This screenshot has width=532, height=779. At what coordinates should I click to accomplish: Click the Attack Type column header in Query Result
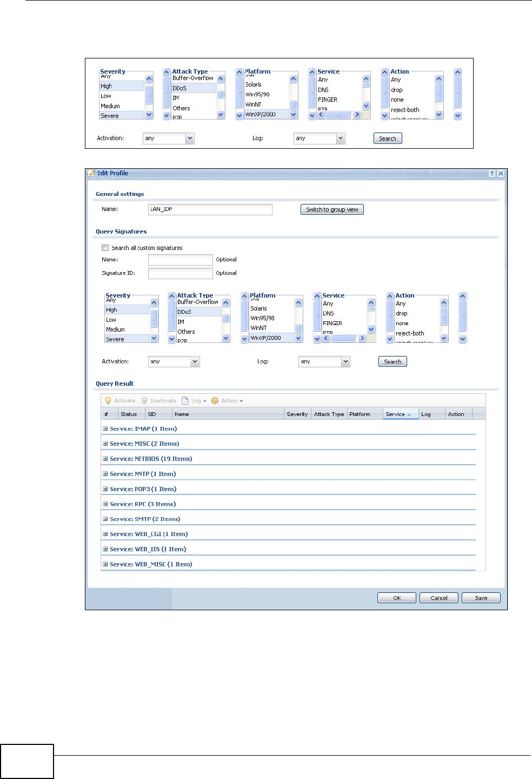click(329, 414)
